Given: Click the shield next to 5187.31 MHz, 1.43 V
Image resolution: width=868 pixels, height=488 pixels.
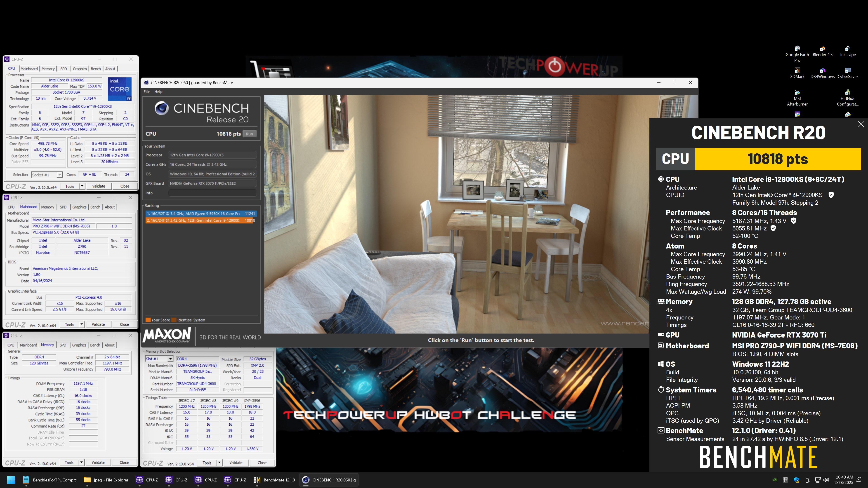Looking at the screenshot, I should pos(794,221).
